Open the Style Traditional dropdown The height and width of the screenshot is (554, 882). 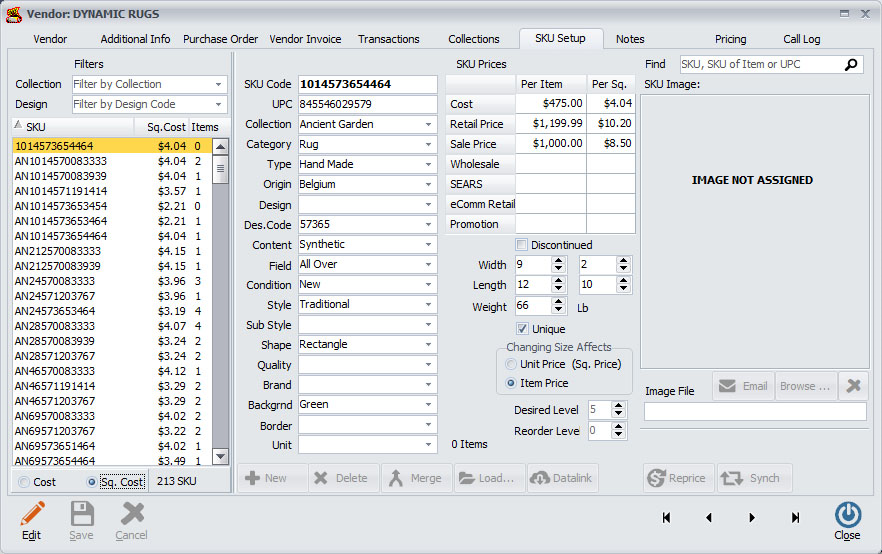click(x=429, y=305)
